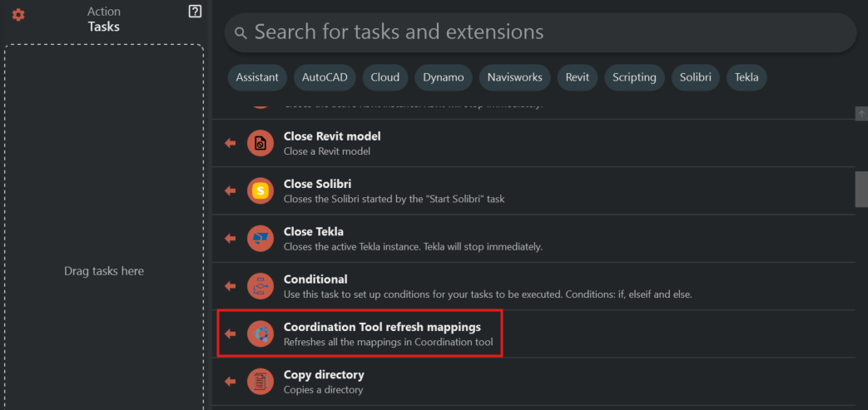868x410 pixels.
Task: Select the 'Close Tekla' title
Action: [x=313, y=231]
